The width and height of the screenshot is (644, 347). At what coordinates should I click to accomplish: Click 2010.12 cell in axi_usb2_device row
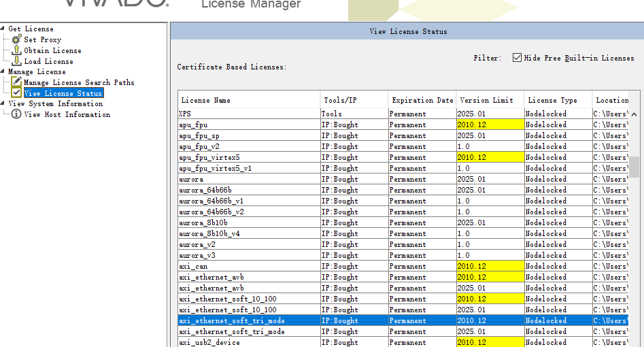(490, 342)
